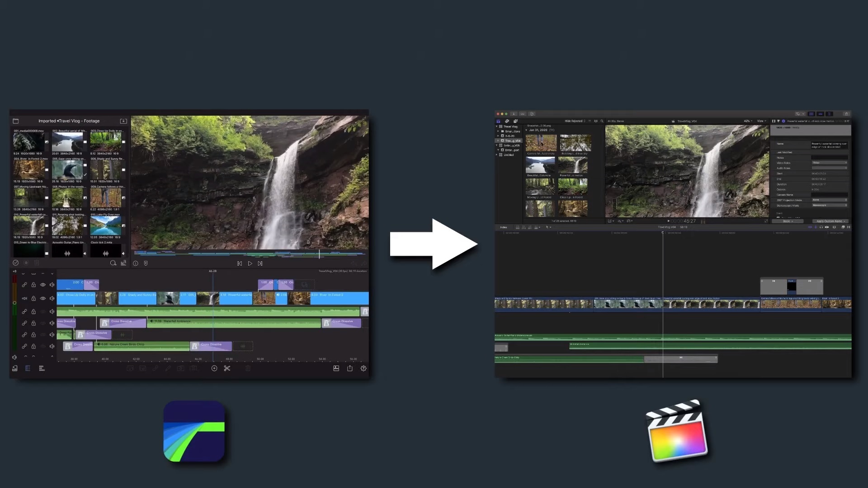The height and width of the screenshot is (488, 868).
Task: Click the import media icon in LumaFusion library header
Action: pos(123,121)
